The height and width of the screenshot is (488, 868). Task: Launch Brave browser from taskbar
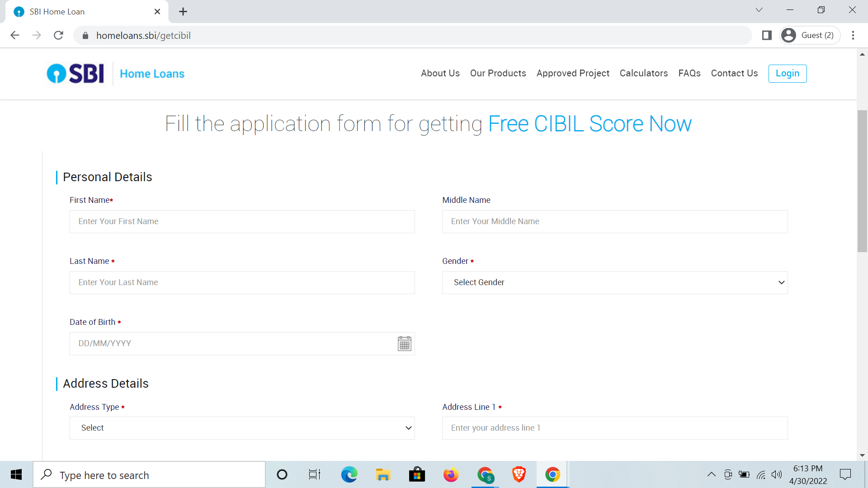tap(519, 474)
